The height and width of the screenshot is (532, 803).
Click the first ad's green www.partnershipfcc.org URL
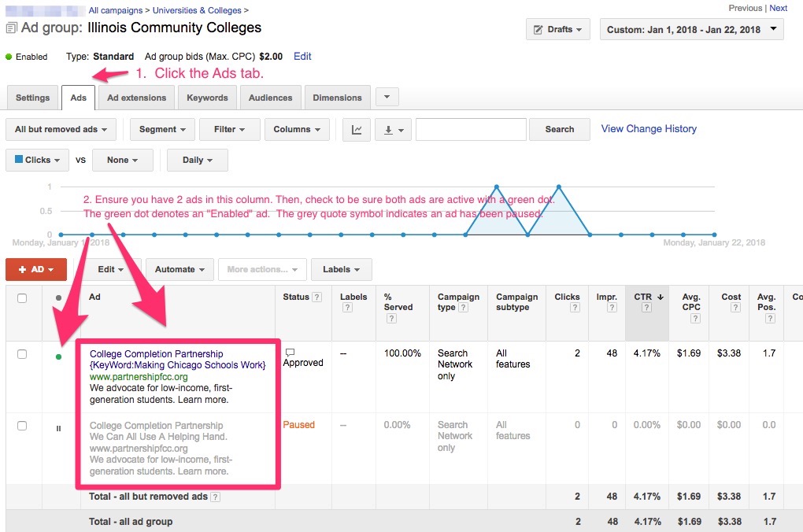[x=139, y=377]
